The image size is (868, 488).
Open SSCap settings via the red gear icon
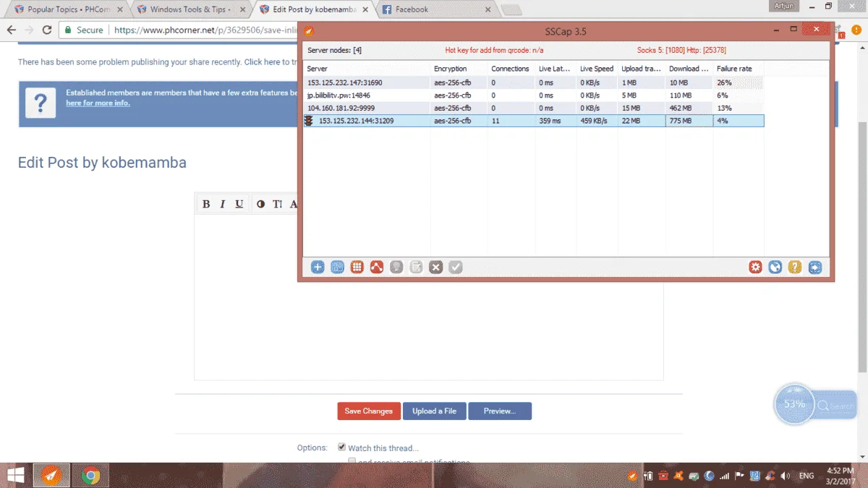[x=756, y=267]
